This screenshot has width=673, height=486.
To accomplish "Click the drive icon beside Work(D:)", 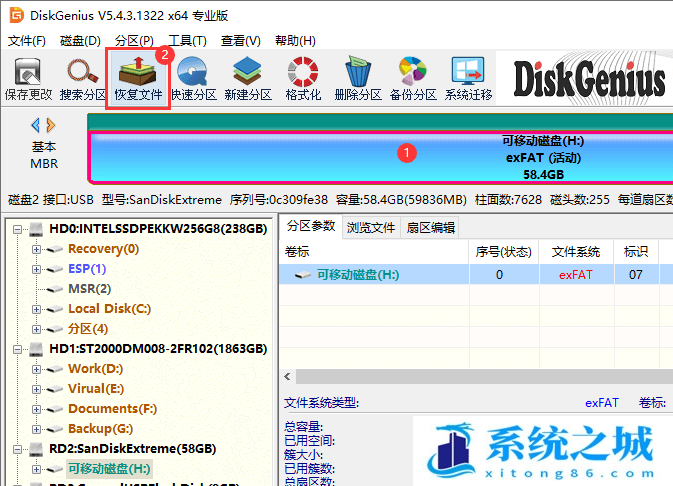I will [x=55, y=370].
